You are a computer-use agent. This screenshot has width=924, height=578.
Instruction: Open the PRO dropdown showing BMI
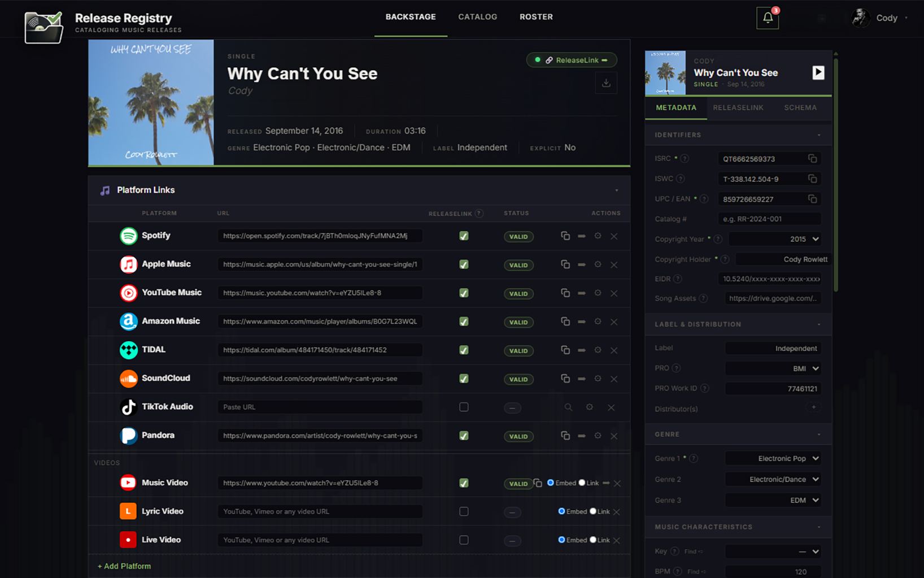point(773,368)
